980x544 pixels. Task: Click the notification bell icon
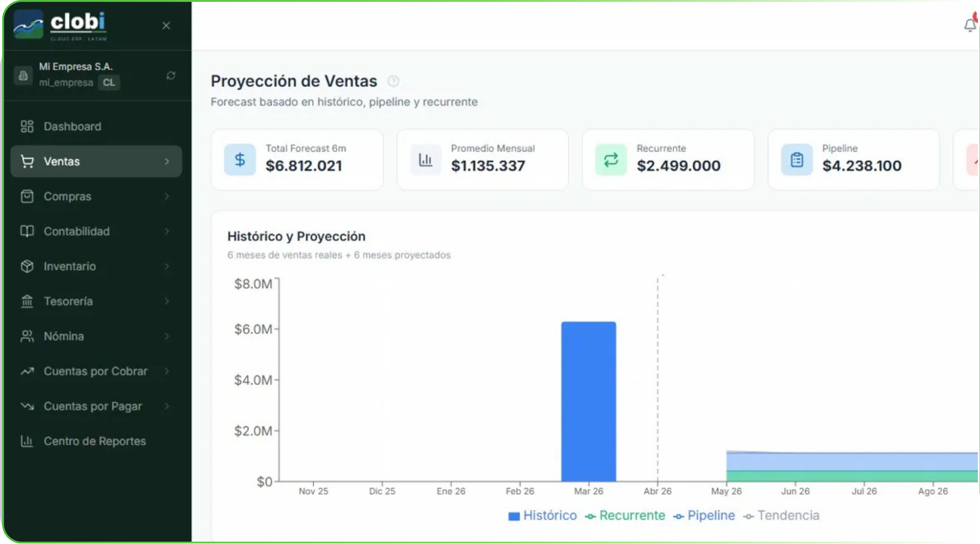pos(970,25)
